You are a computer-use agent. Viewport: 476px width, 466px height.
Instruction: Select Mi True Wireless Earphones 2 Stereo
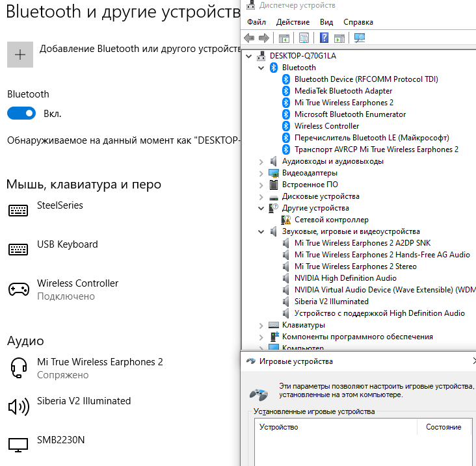pyautogui.click(x=355, y=266)
